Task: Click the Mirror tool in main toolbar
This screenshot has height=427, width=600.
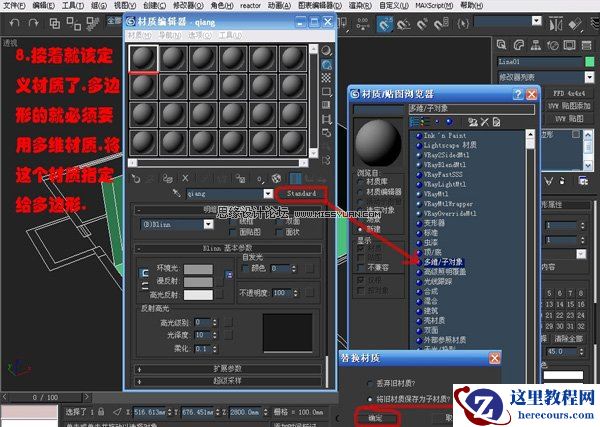Action: click(555, 24)
